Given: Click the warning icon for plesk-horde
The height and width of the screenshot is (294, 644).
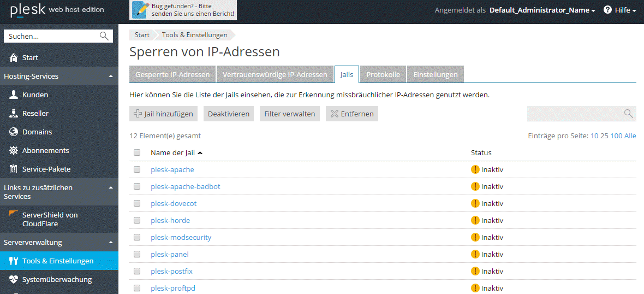Looking at the screenshot, I should click(475, 220).
